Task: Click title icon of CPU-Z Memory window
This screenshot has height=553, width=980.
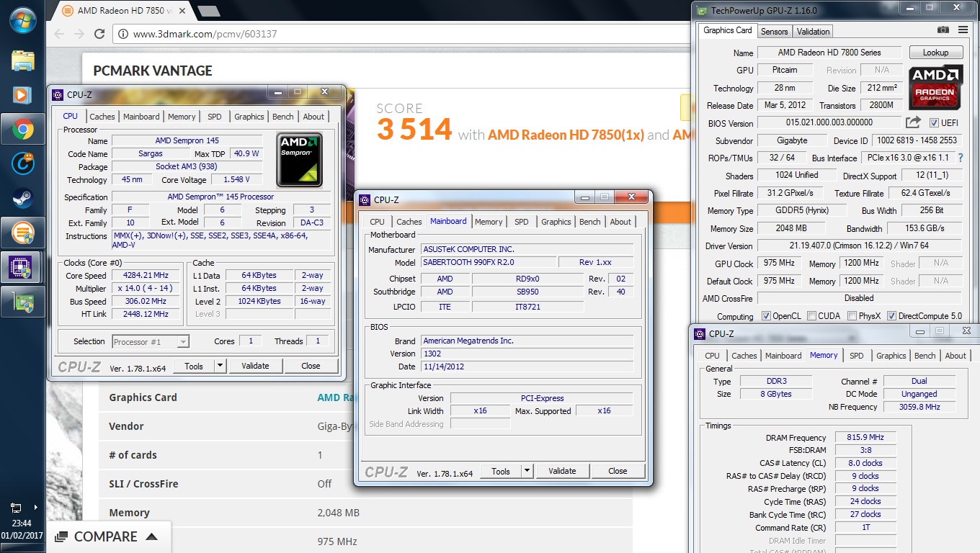Action: pos(700,333)
